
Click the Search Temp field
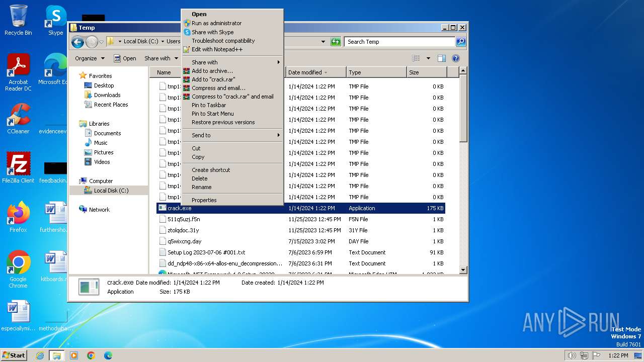[x=400, y=42]
